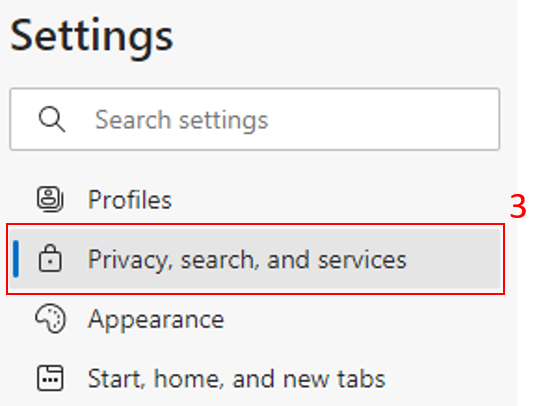The height and width of the screenshot is (406, 552).
Task: Click the Privacy padlock icon
Action: point(50,258)
